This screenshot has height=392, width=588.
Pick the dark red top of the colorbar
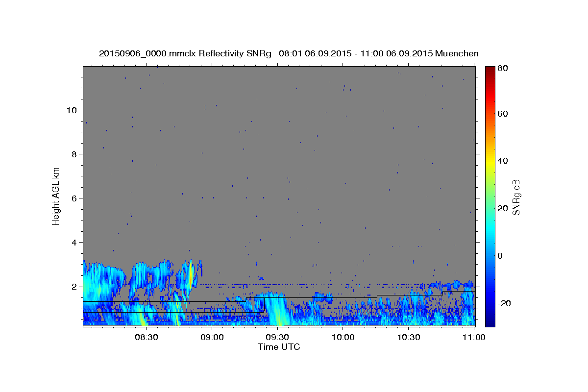[490, 69]
